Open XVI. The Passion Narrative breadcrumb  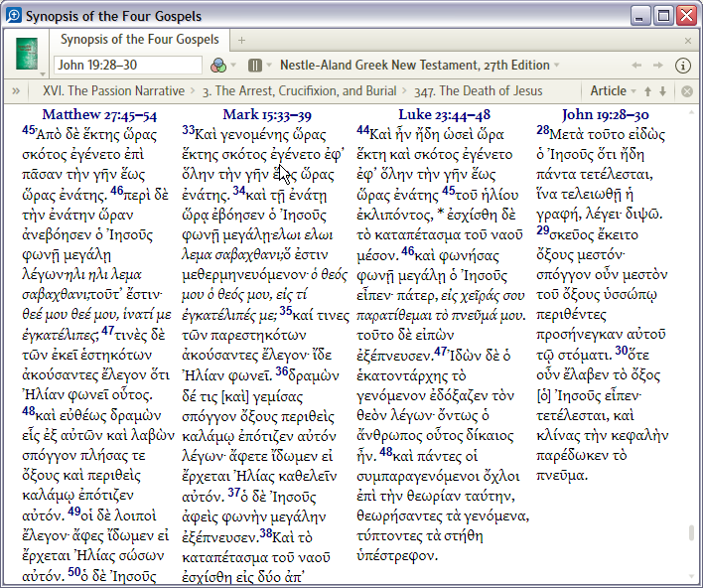113,91
